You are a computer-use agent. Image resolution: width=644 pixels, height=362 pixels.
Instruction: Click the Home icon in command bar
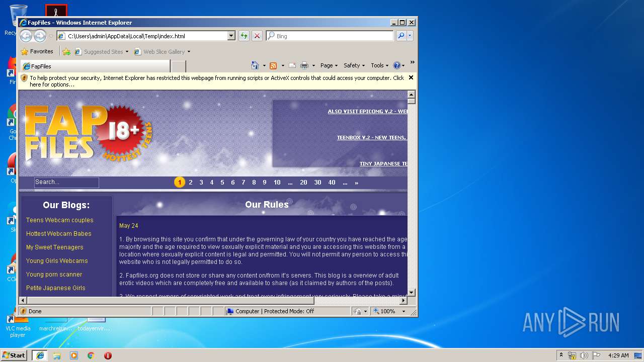click(255, 65)
